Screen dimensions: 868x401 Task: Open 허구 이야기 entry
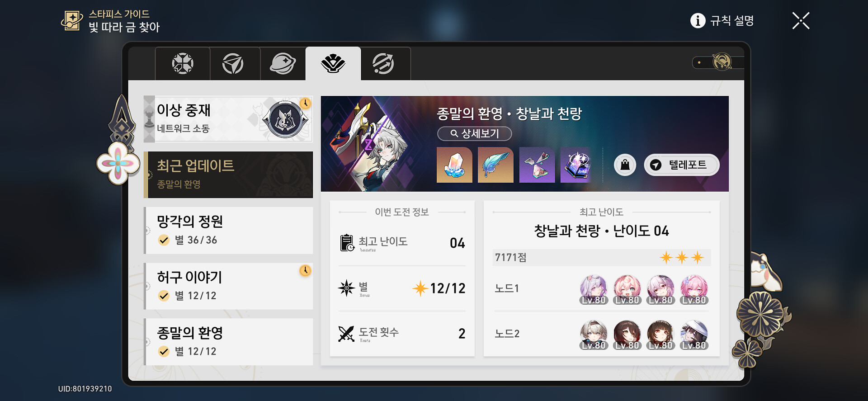[228, 286]
